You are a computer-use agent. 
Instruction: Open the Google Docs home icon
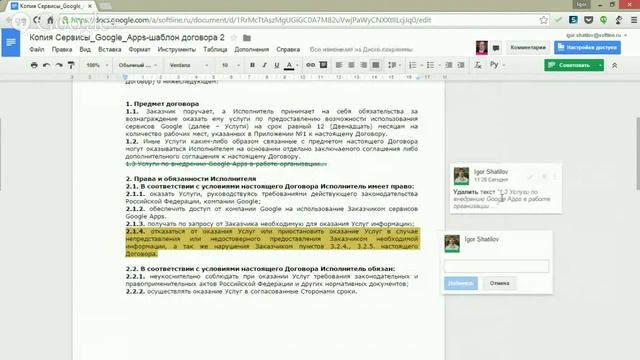[x=11, y=43]
